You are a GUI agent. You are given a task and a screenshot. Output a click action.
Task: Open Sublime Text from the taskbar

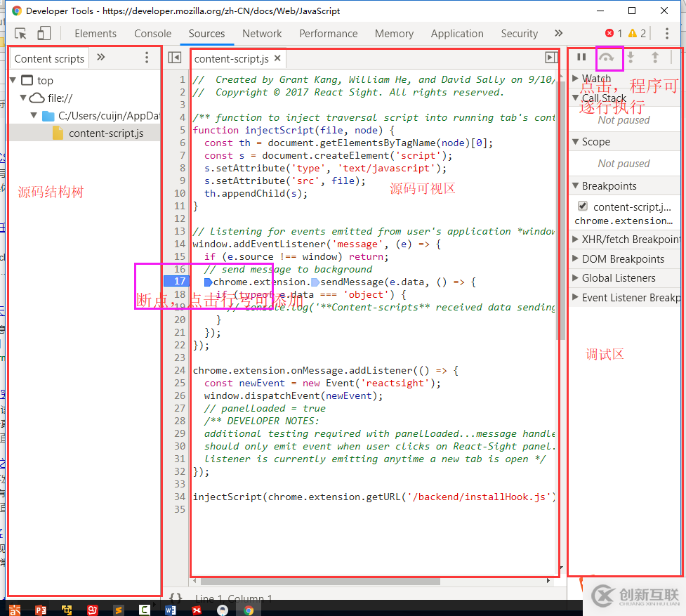pos(118,610)
